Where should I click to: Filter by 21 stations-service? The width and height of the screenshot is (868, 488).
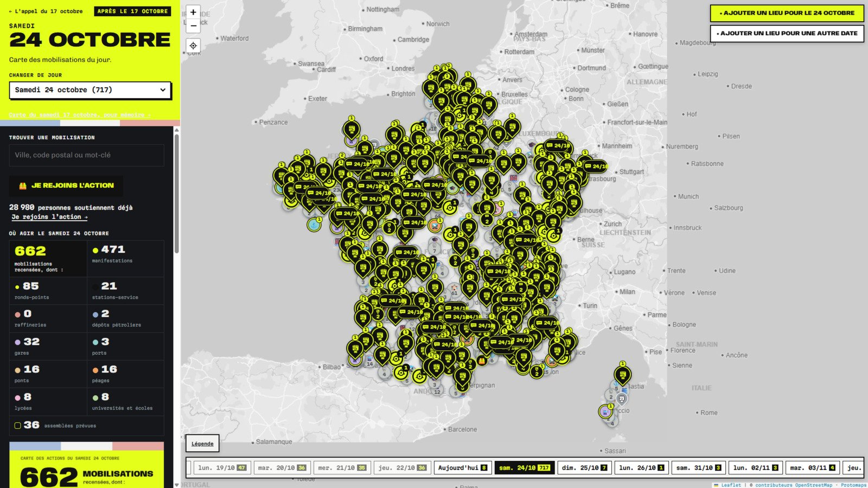[125, 291]
